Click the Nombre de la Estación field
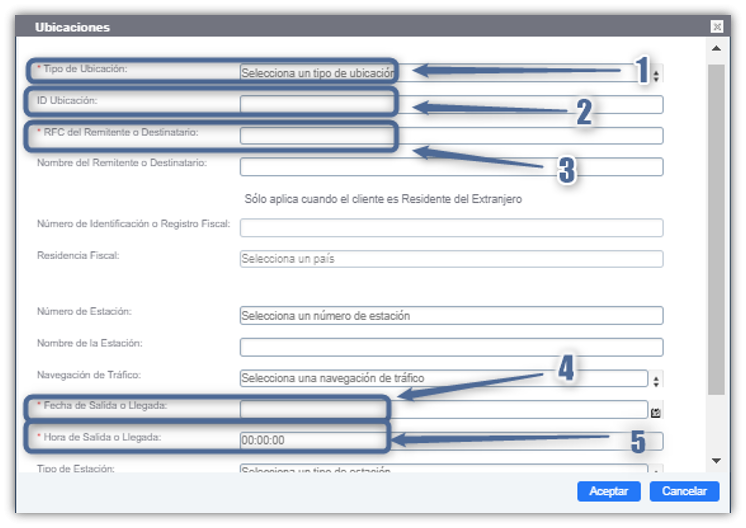The image size is (746, 528). click(x=451, y=347)
